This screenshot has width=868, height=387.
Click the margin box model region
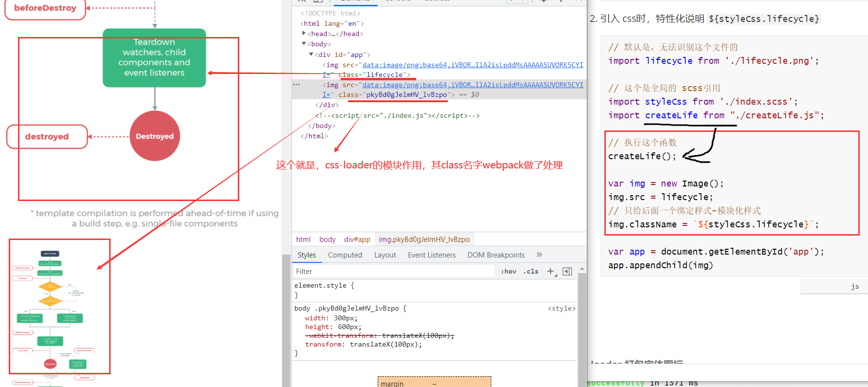coord(434,382)
